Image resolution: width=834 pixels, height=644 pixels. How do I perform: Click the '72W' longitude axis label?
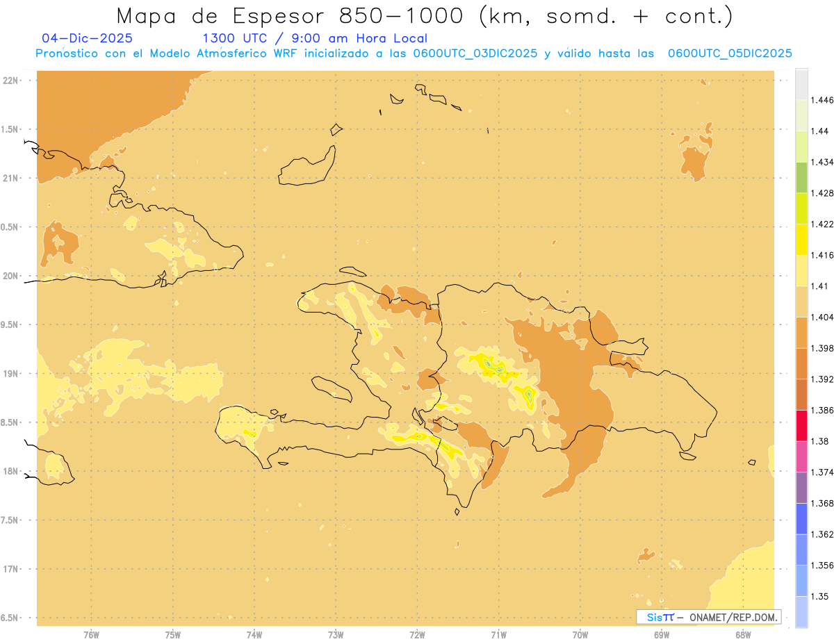(x=417, y=635)
